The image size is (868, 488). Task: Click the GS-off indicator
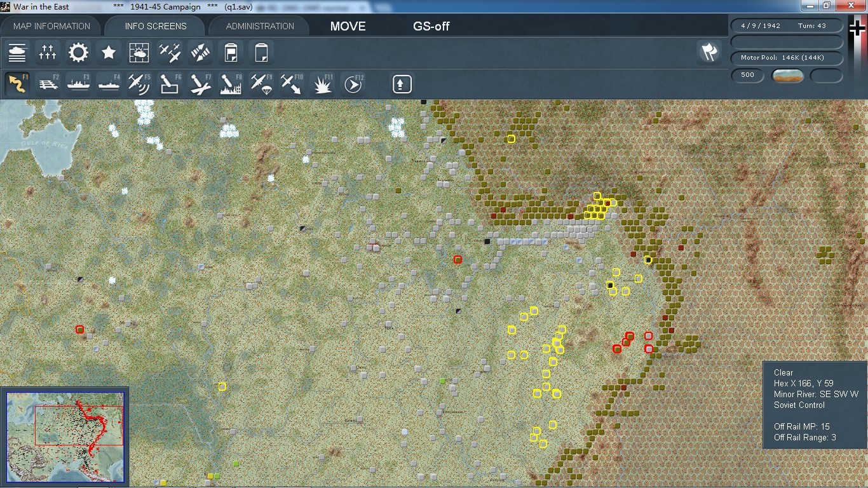(x=431, y=27)
